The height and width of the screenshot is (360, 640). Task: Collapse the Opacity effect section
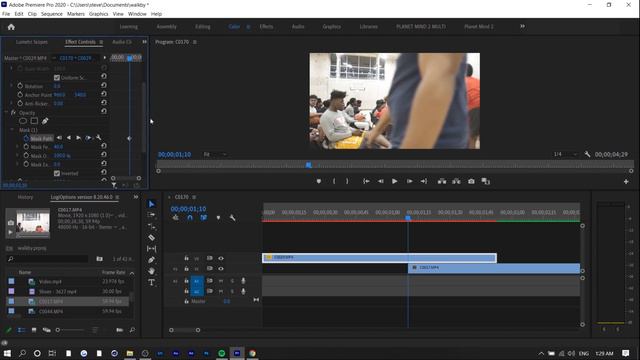(x=6, y=113)
